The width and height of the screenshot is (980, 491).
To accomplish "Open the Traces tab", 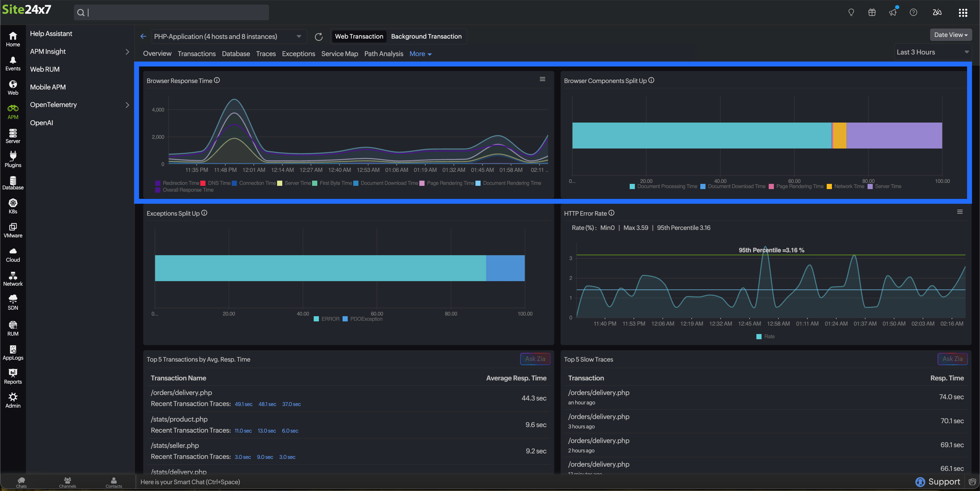I will pos(265,54).
